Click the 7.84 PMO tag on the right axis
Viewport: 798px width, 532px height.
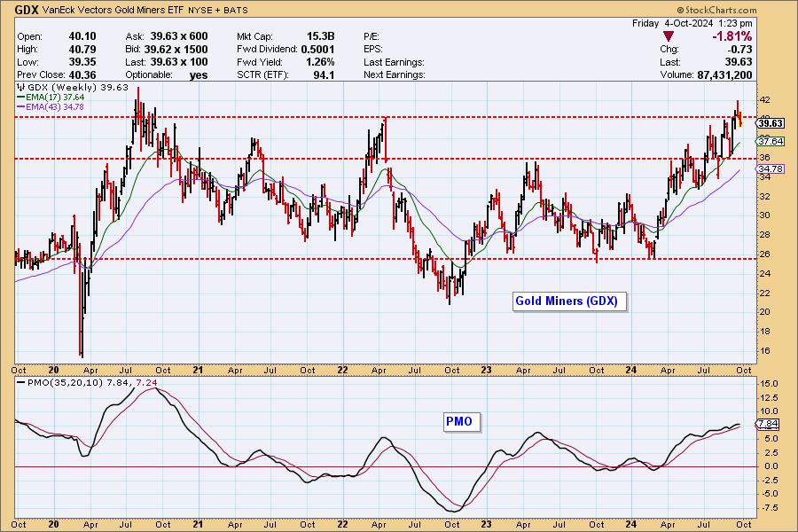point(768,424)
